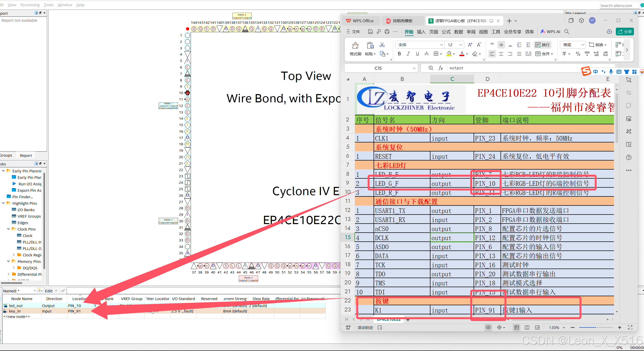Click the strikethrough text icon
Screen dimensions: 644x351
[x=427, y=54]
